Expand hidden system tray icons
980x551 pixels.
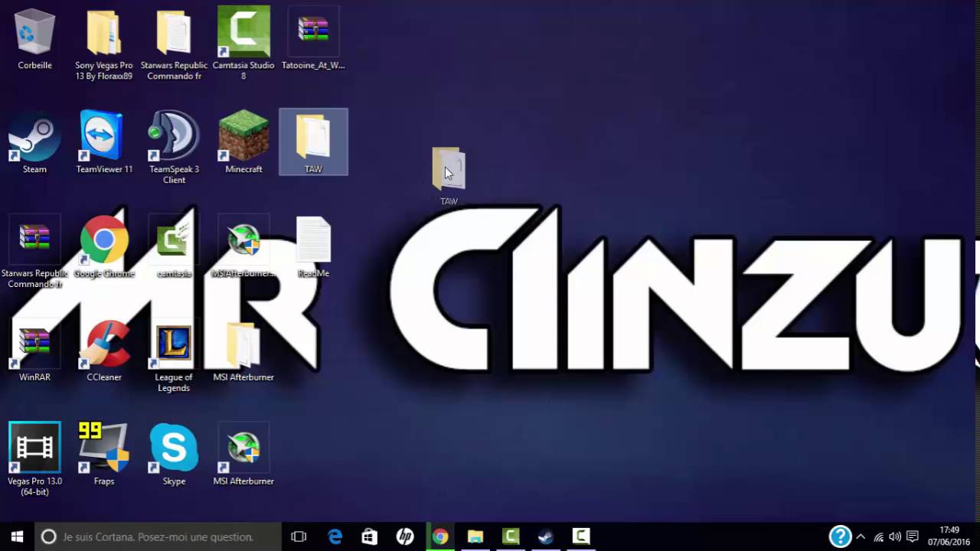click(x=861, y=536)
